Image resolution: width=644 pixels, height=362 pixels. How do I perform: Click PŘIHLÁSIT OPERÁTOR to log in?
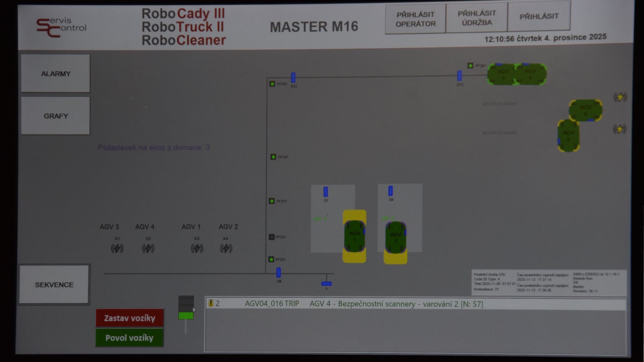pyautogui.click(x=415, y=19)
